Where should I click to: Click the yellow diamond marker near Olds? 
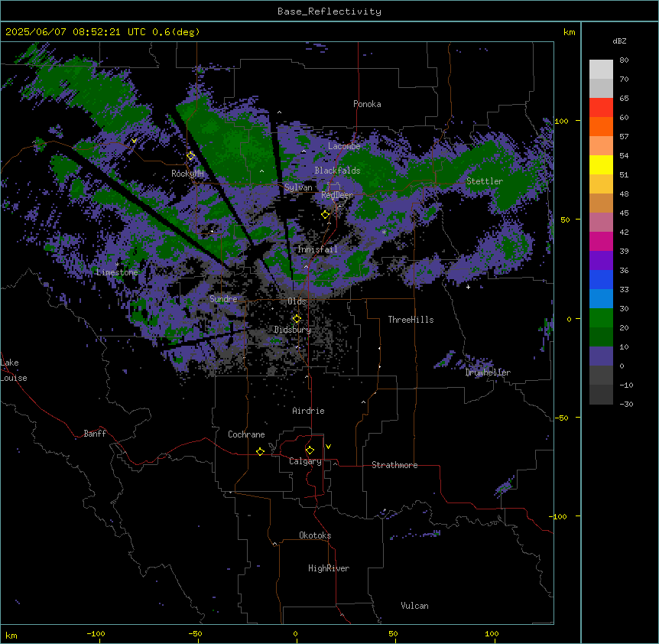(297, 318)
